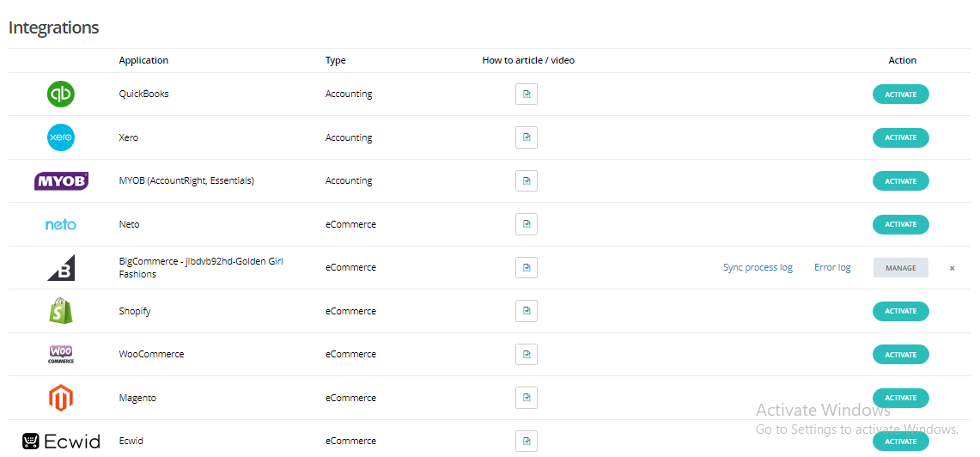The width and height of the screenshot is (980, 457).
Task: Click the Magento logo icon
Action: click(61, 398)
